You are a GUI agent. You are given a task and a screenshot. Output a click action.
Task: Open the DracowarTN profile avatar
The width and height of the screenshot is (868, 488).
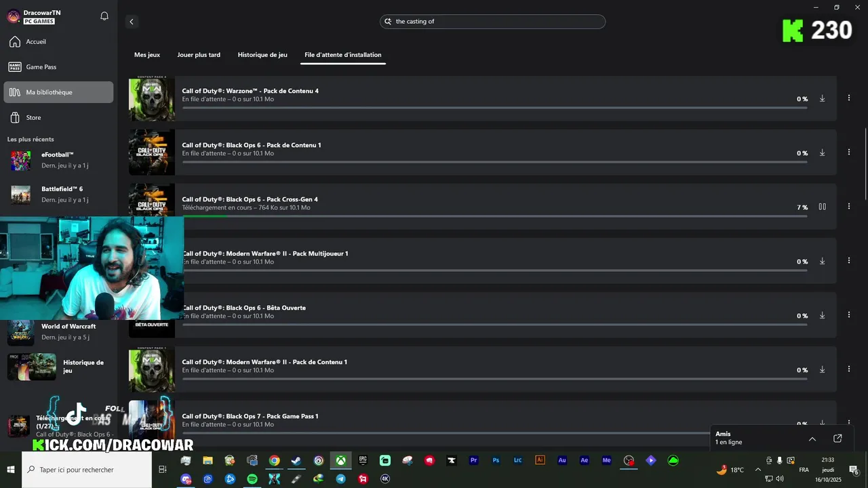point(14,16)
